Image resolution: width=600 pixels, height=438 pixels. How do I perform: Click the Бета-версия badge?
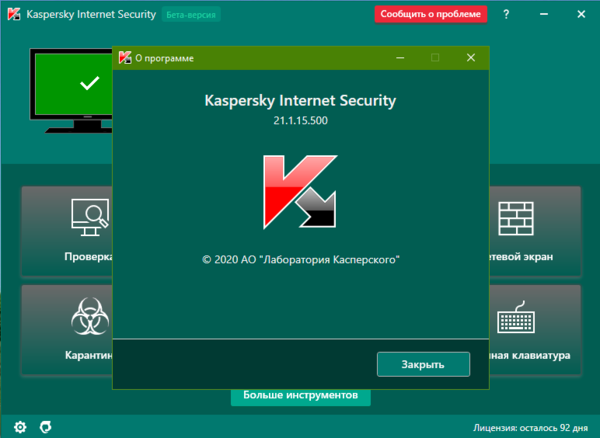191,15
